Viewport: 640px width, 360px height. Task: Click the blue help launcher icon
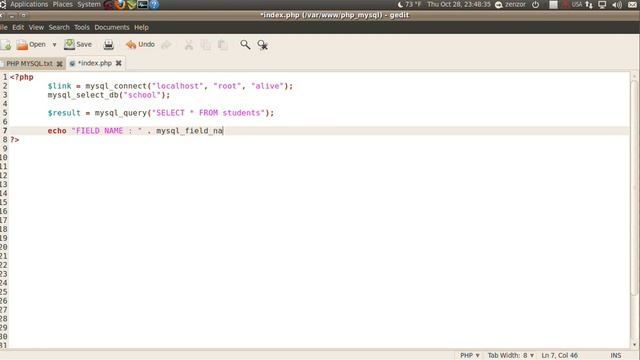154,4
